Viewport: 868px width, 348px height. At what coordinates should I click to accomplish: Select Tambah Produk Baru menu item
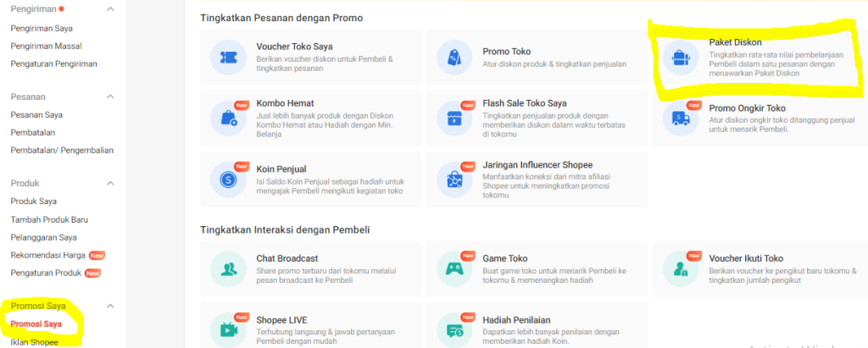[49, 219]
